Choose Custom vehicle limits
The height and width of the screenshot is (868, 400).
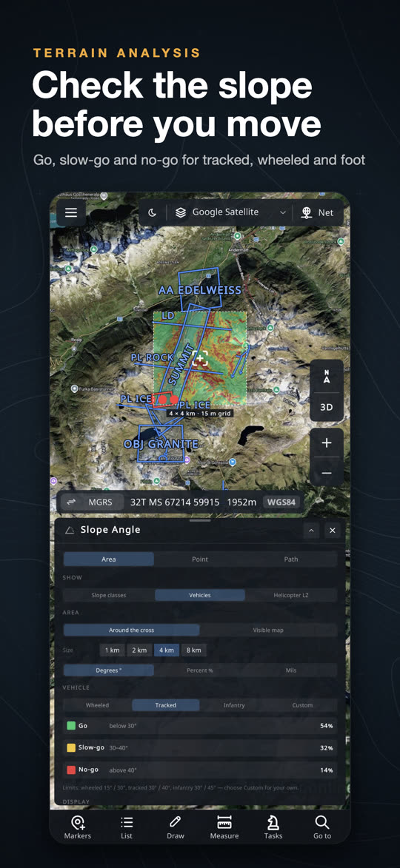(302, 705)
